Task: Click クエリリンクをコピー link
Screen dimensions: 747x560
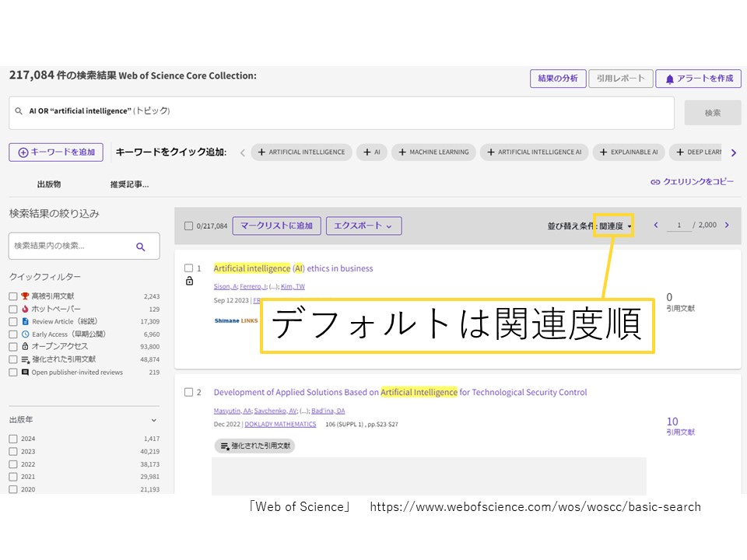Action: 693,182
